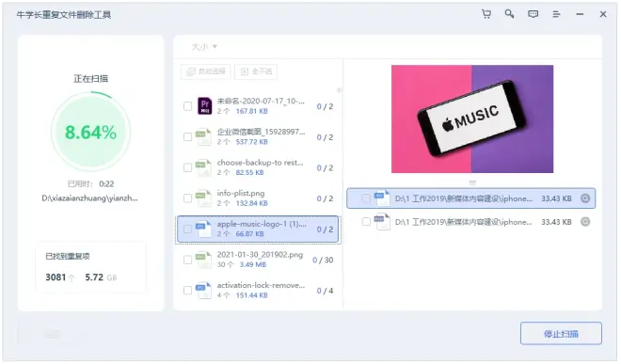Click the 5.72 GB duplicate size value
621x364 pixels.
click(101, 277)
